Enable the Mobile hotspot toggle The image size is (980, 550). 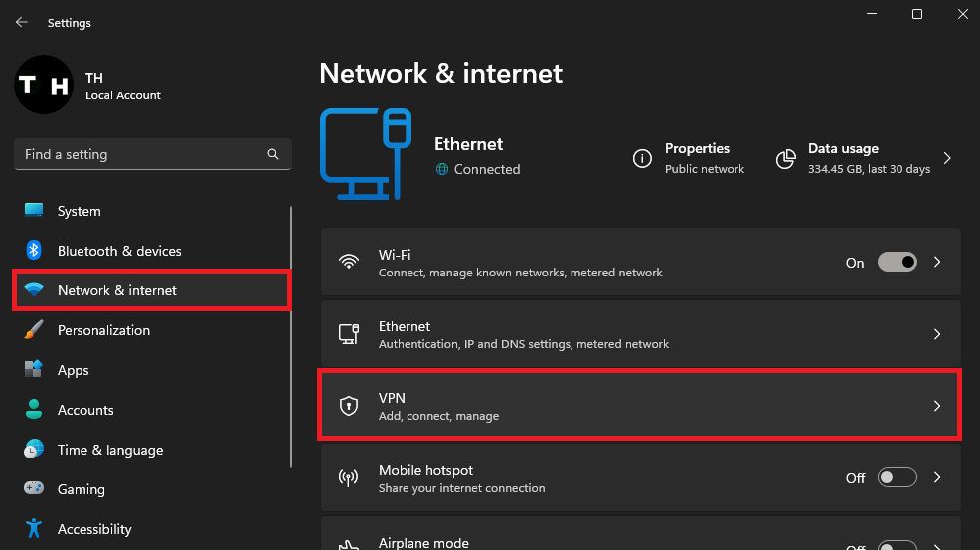coord(897,478)
